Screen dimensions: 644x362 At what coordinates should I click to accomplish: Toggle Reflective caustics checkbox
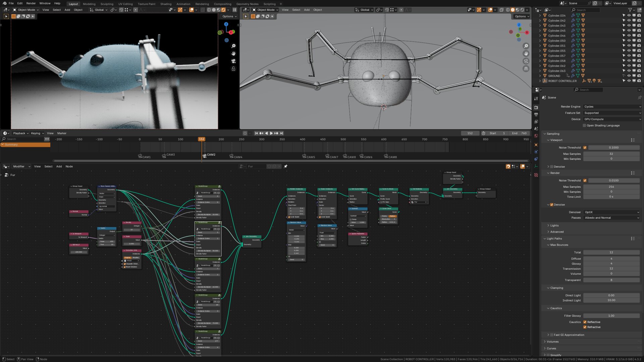coord(585,322)
